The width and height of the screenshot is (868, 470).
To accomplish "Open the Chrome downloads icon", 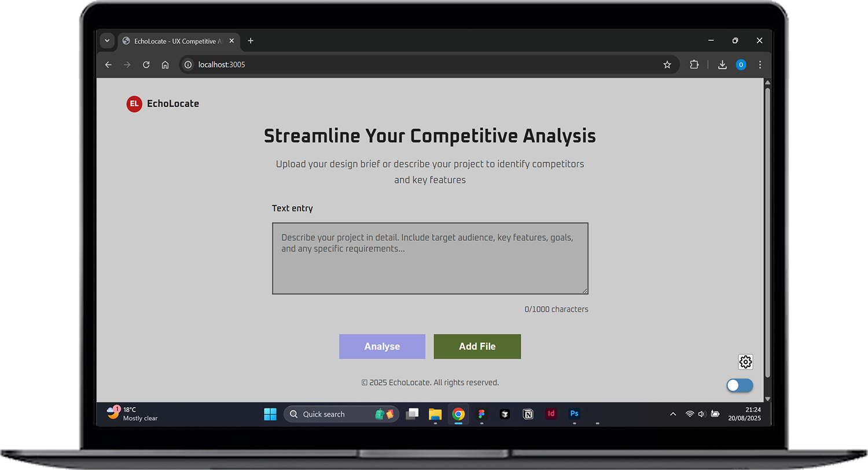I will pos(722,65).
